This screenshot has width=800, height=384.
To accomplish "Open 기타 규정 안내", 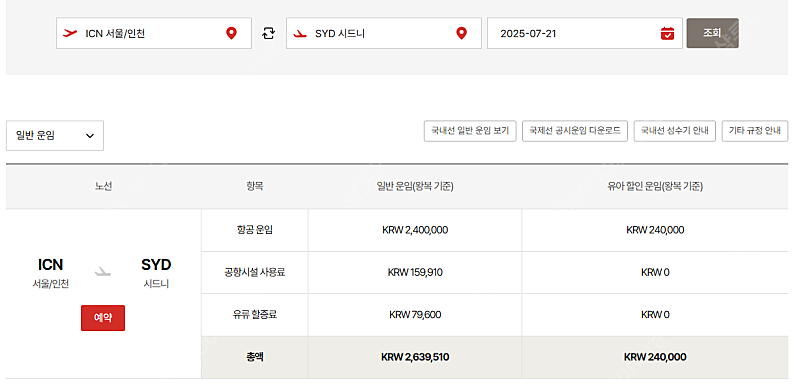I will [755, 131].
